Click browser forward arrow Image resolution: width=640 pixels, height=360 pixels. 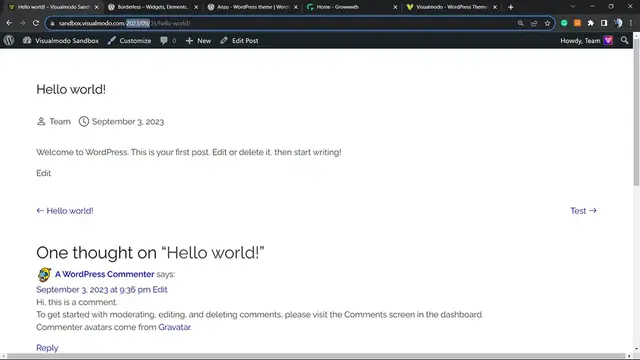tap(22, 23)
